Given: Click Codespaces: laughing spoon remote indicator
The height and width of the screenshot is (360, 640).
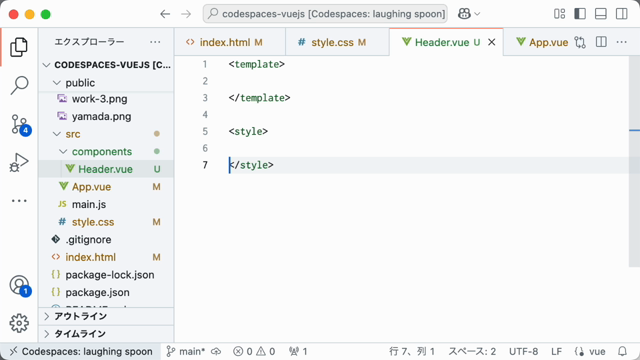Looking at the screenshot, I should 81,351.
